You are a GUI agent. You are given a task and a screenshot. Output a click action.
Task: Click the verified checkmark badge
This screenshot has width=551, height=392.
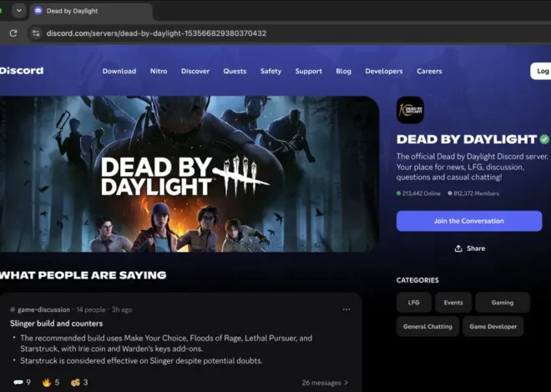pyautogui.click(x=544, y=139)
